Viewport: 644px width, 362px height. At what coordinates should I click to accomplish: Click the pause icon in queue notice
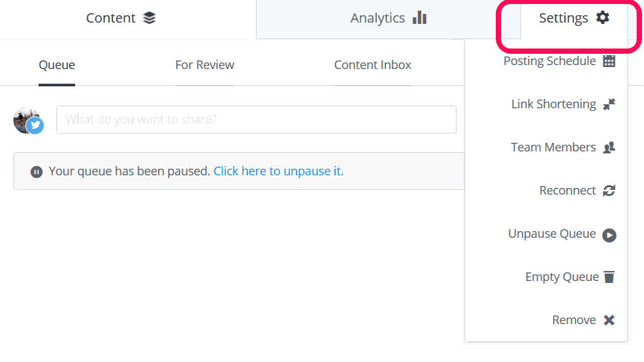click(37, 172)
